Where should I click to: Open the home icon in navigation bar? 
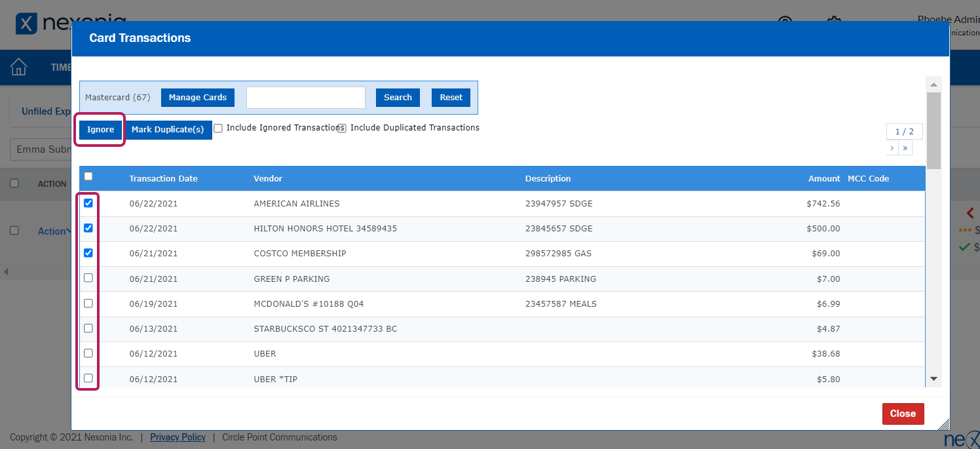19,67
